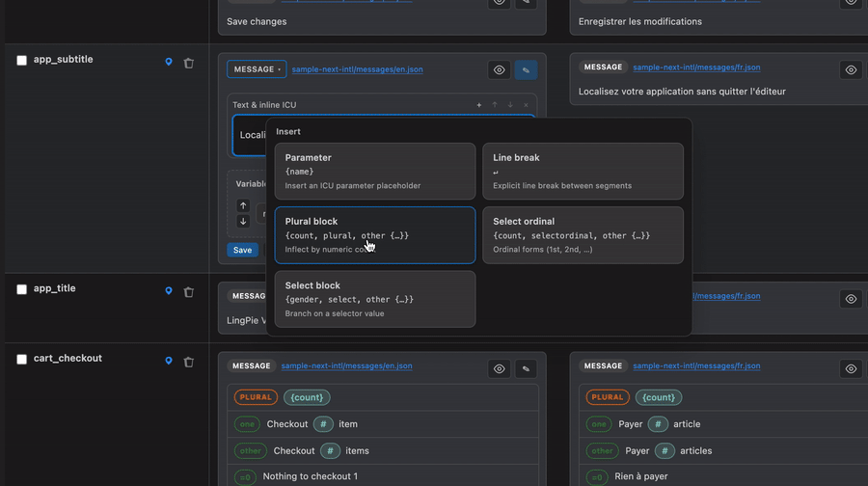
Task: Click the active edit pencil for the app_subtitle English message
Action: click(526, 70)
